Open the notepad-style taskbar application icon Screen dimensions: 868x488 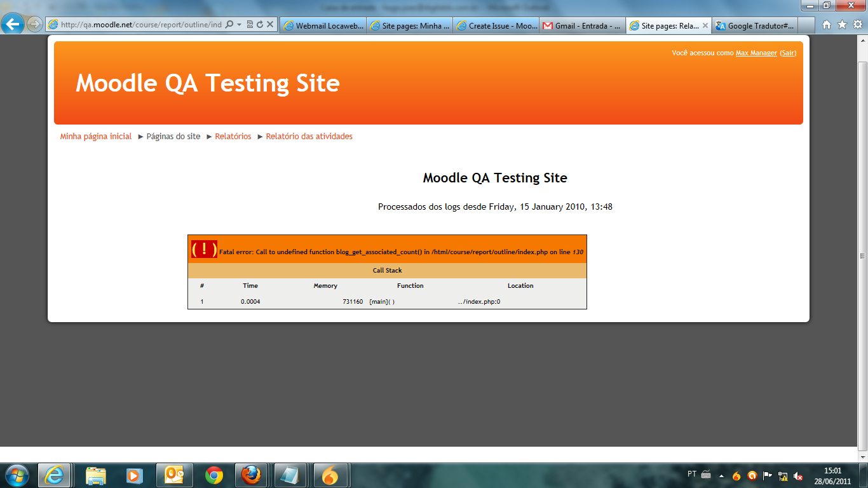pyautogui.click(x=292, y=475)
